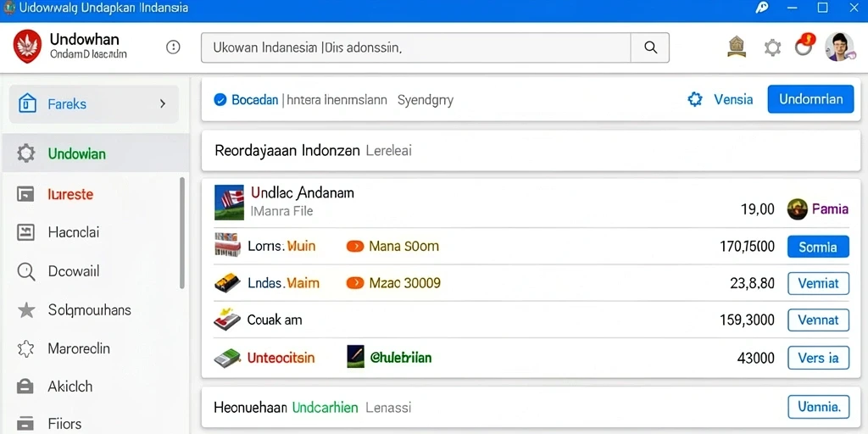This screenshot has width=868, height=434.
Task: Click the Akiclch briefcase icon
Action: (x=26, y=387)
